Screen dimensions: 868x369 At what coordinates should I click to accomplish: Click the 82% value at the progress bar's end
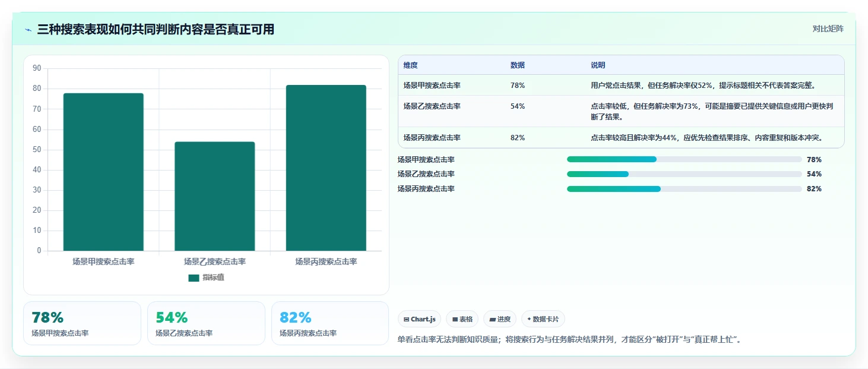click(x=814, y=189)
